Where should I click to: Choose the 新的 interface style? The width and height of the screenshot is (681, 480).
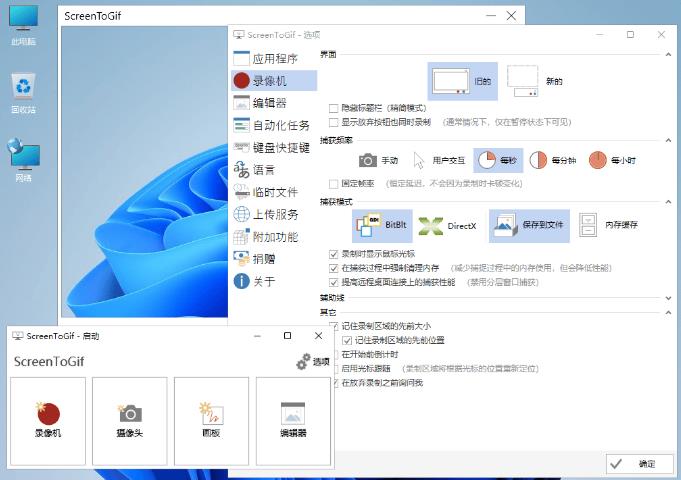(x=535, y=81)
